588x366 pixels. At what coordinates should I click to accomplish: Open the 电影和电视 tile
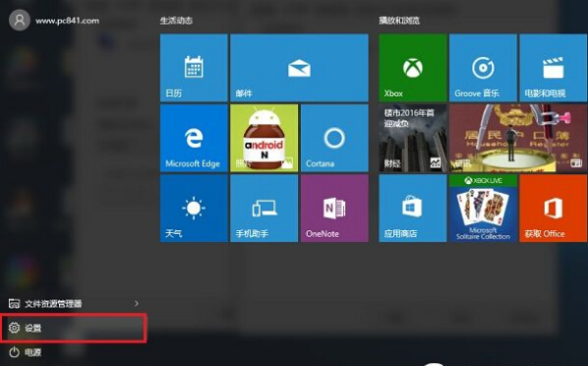click(554, 68)
